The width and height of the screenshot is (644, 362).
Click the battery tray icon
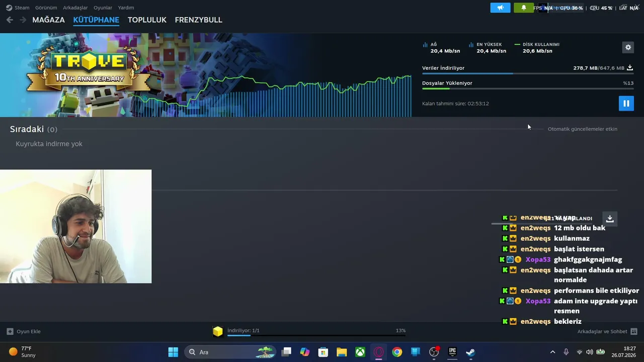[x=600, y=352]
